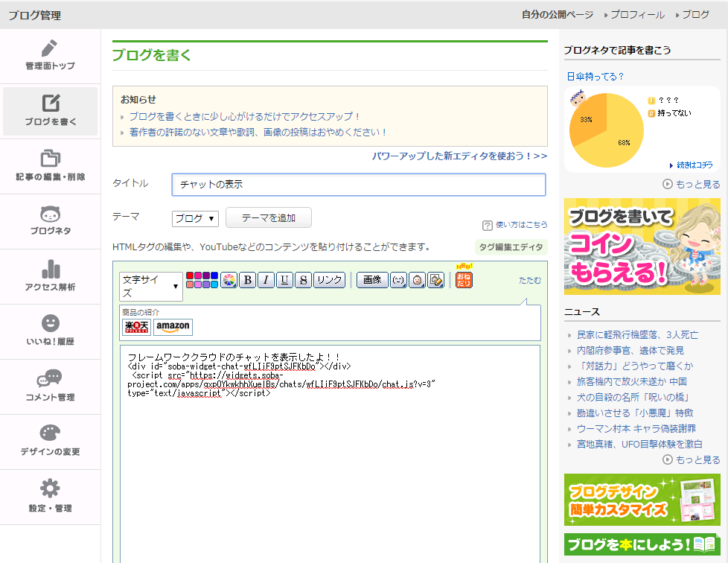Open the テーマ dropdown showing ブログ
The height and width of the screenshot is (563, 728).
(195, 218)
